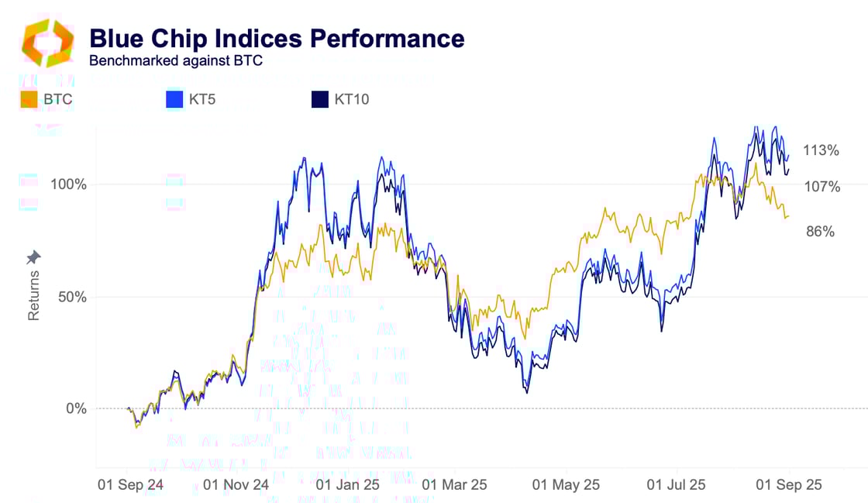Click the pin icon above Returns

tap(34, 257)
